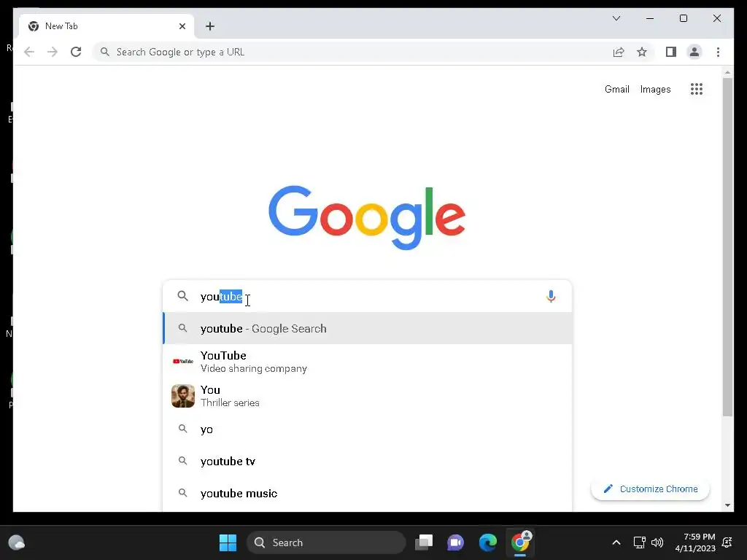747x560 pixels.
Task: Choose 'You' Thriller series suggestion
Action: [x=368, y=396]
